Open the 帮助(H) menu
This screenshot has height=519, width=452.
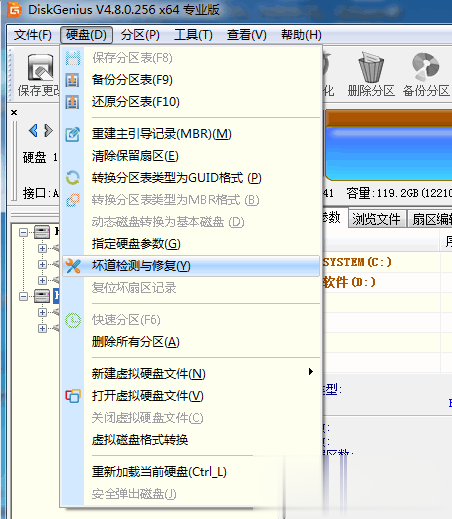pyautogui.click(x=301, y=35)
